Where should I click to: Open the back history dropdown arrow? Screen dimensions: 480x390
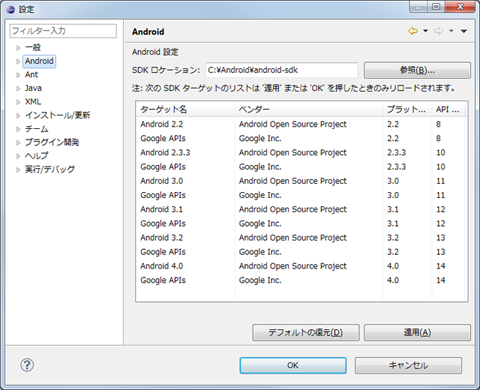click(425, 31)
